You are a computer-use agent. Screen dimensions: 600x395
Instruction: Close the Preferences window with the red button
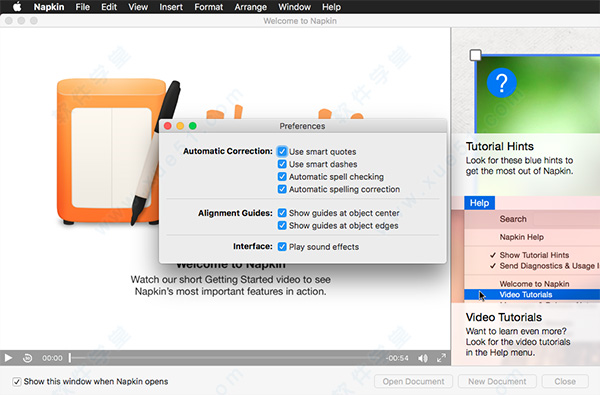168,126
